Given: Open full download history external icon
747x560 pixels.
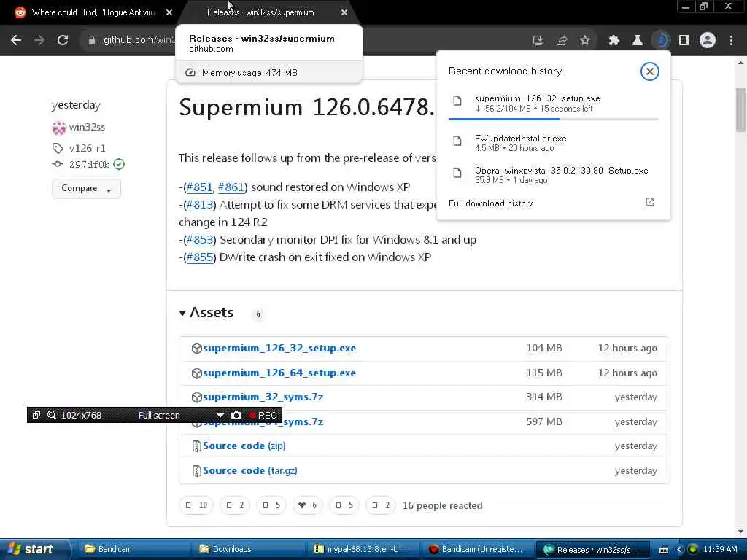Looking at the screenshot, I should pyautogui.click(x=650, y=203).
